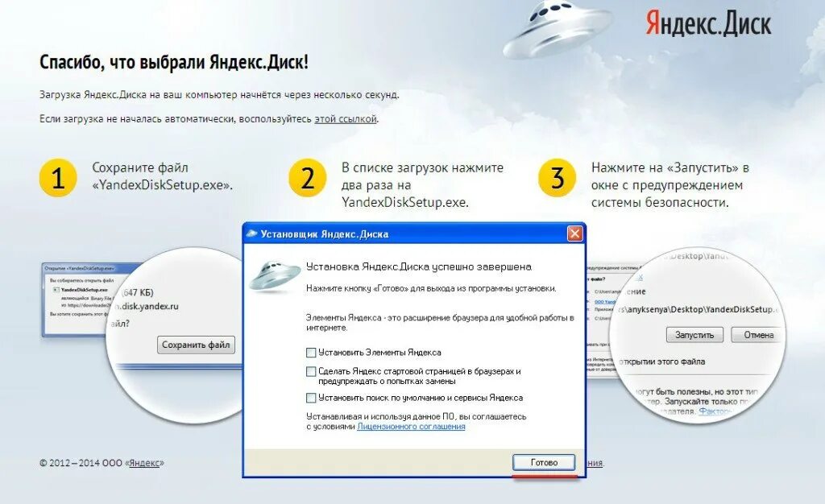
Task: Open the Лицензионного соглашения link
Action: pos(411,427)
